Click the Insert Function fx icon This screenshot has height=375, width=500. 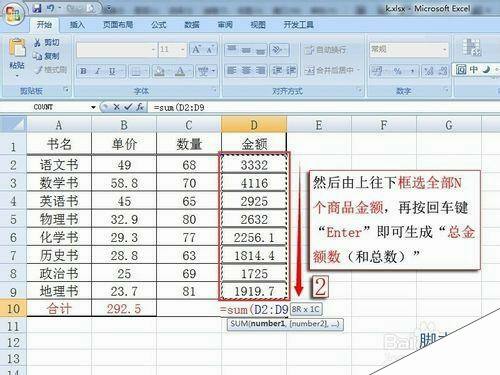coord(140,107)
